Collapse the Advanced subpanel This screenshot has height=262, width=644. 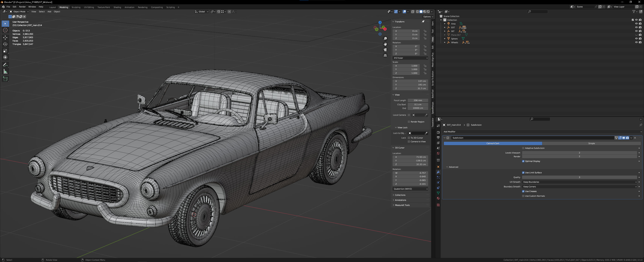point(447,167)
